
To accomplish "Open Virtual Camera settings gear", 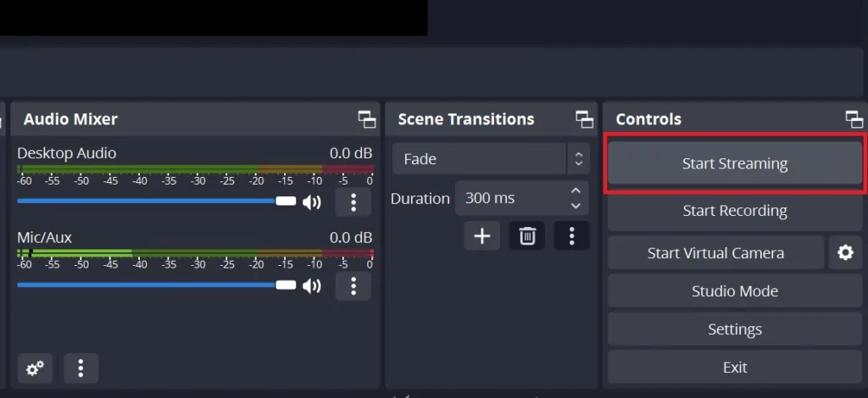I will coord(845,253).
